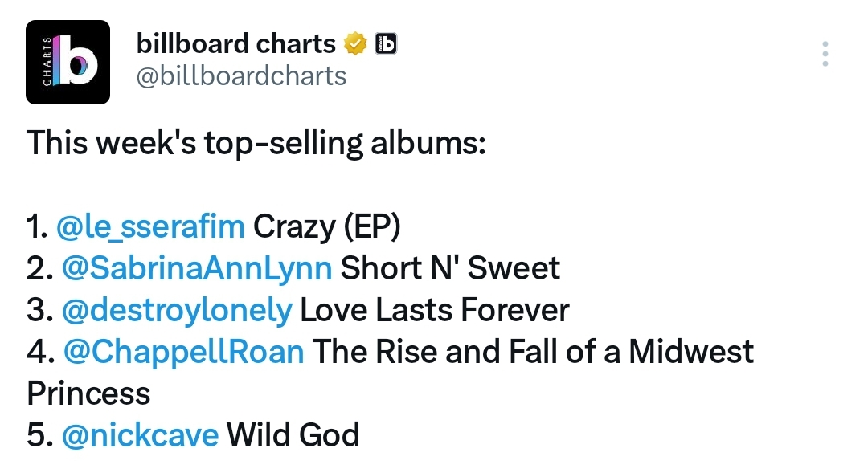The height and width of the screenshot is (473, 868).
Task: Click the Billboard affiliate badge beside the name
Action: [x=386, y=43]
